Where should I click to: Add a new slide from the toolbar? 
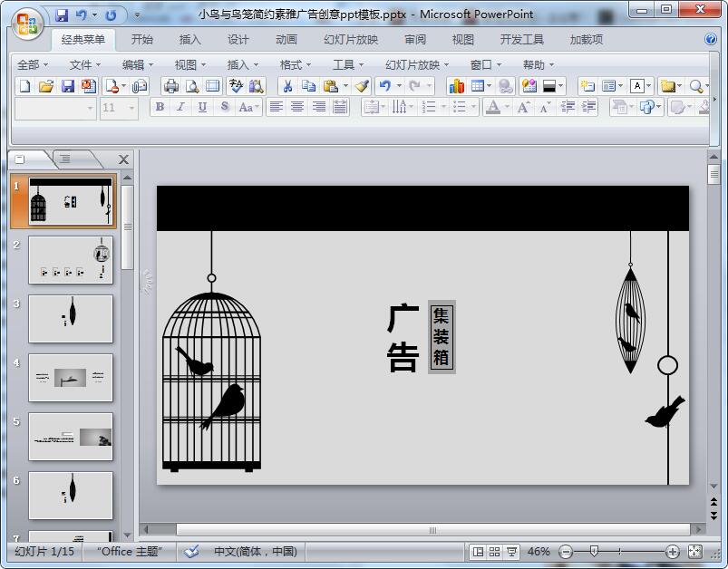[x=587, y=86]
